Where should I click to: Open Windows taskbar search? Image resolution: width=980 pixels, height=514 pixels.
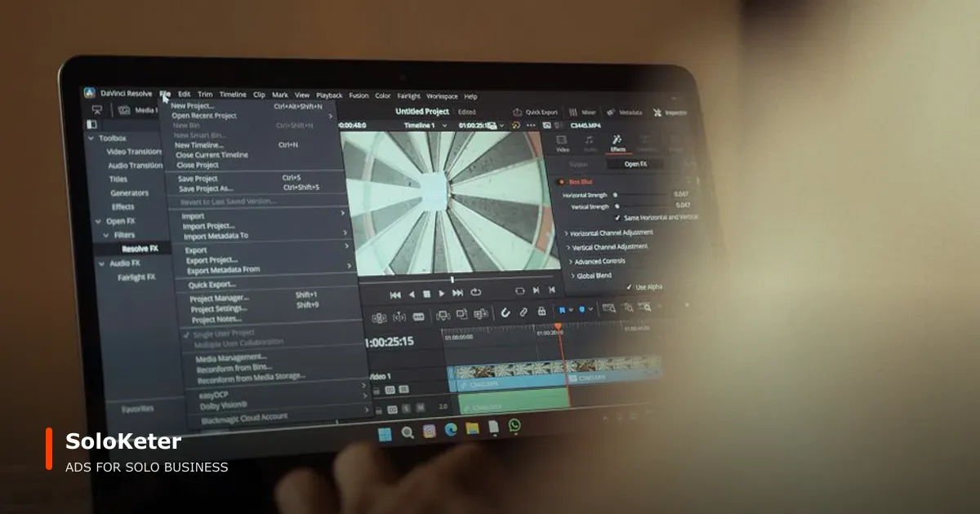(x=407, y=432)
